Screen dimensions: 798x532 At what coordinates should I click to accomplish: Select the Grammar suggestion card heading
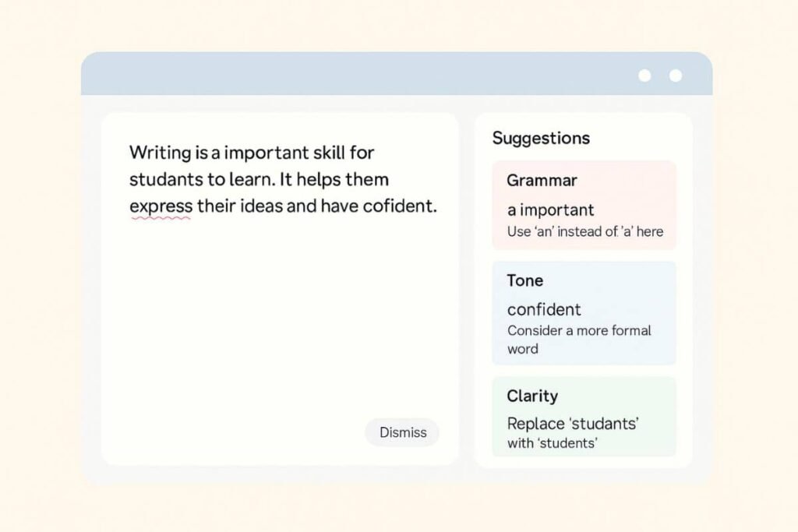tap(542, 181)
